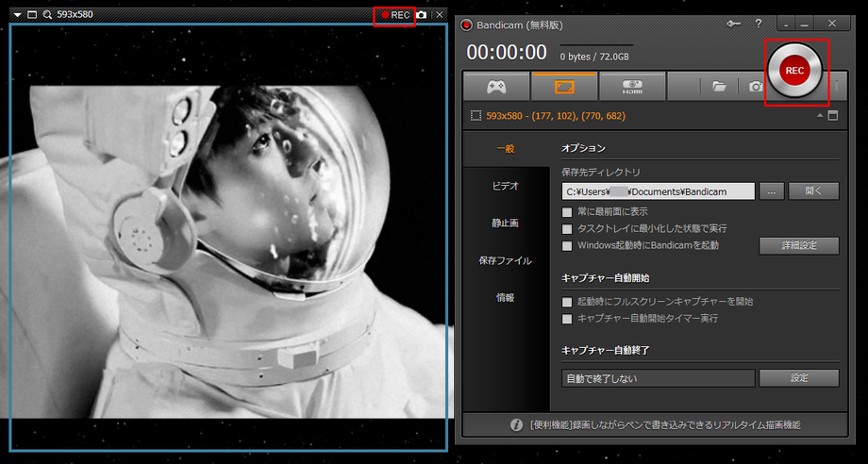Click the magnifier icon on capture frame
Viewport: 868px width, 464px height.
pyautogui.click(x=47, y=15)
